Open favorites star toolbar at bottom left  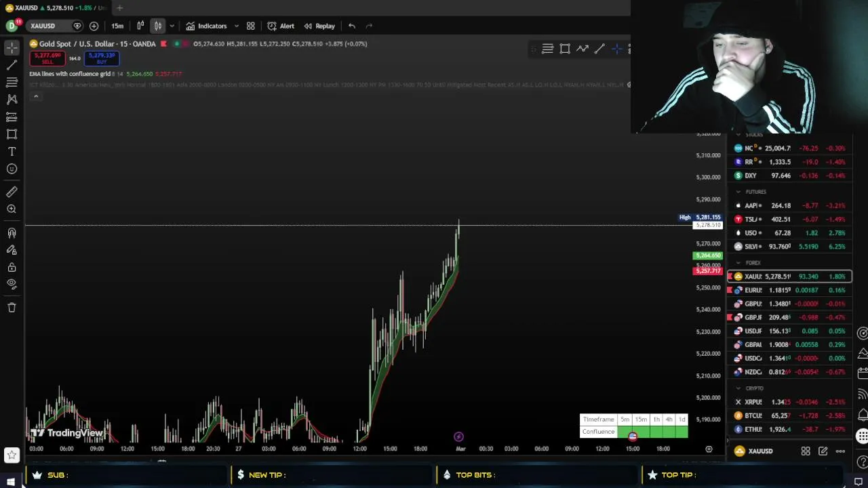pyautogui.click(x=11, y=455)
